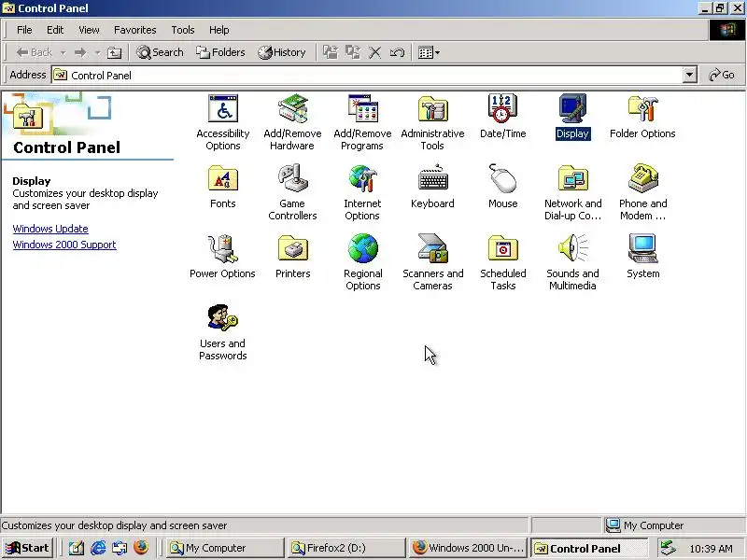Open the Sounds and Multimedia icon
Screen dimensions: 747x560
coord(572,262)
